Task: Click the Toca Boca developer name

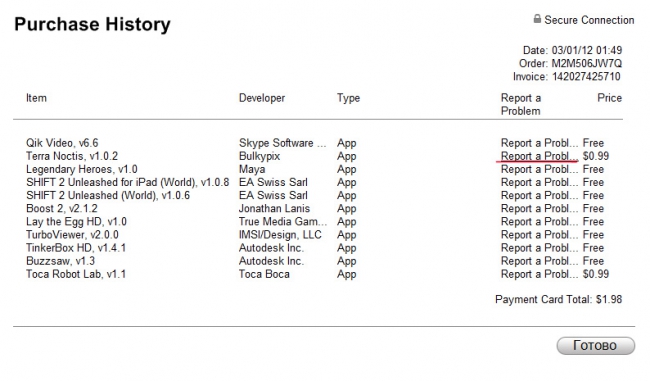Action: coord(264,274)
